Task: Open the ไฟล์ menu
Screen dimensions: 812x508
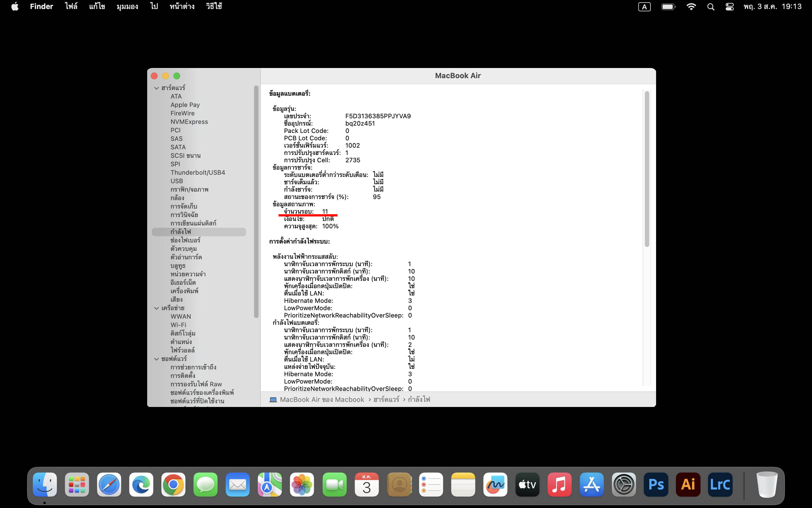Action: (71, 6)
